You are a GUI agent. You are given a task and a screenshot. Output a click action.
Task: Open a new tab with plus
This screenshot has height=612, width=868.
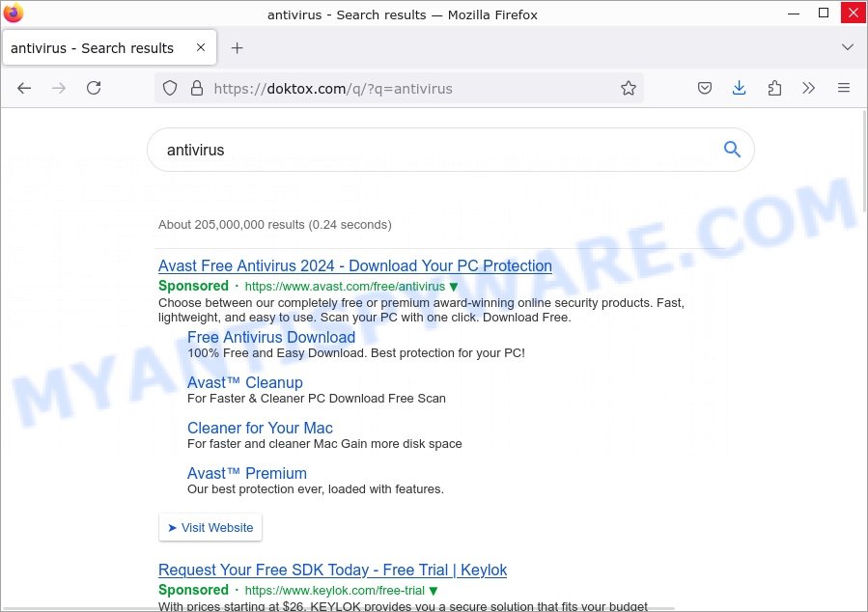pos(237,48)
